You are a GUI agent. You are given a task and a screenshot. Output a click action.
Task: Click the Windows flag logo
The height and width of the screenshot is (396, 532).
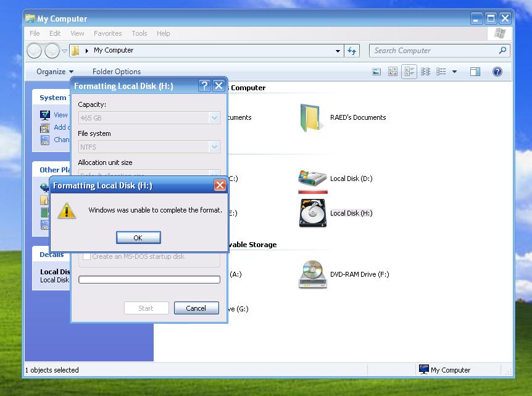tap(500, 33)
